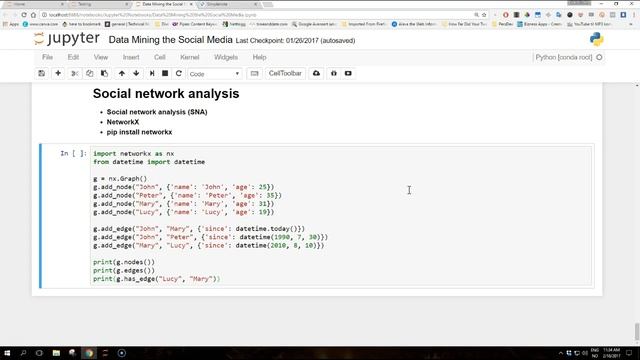Open the File menu

[47, 57]
